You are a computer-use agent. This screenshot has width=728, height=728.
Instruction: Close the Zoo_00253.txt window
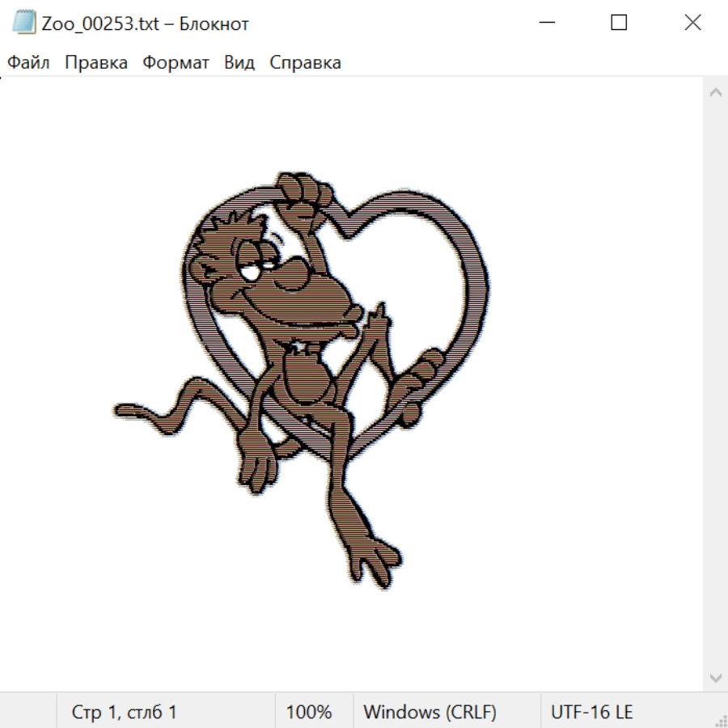[692, 23]
